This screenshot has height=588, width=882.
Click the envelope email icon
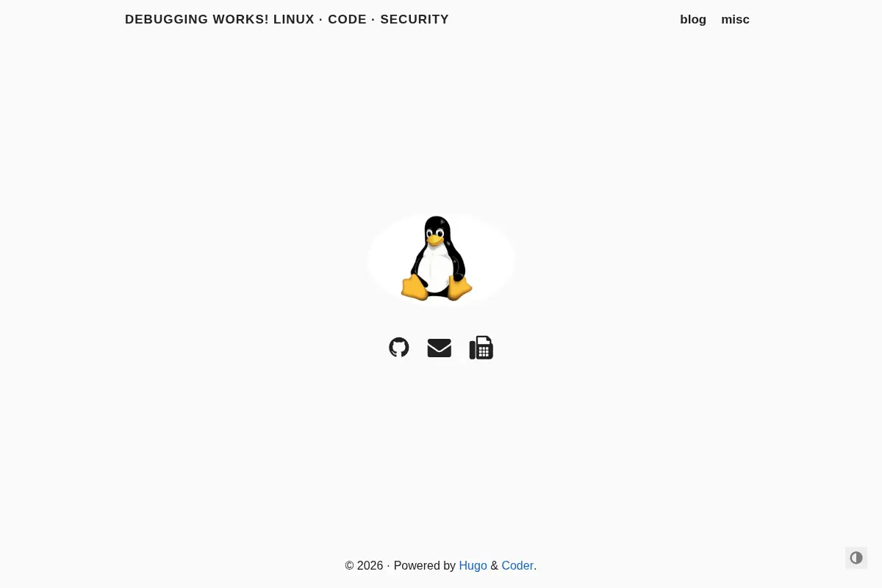pyautogui.click(x=440, y=348)
